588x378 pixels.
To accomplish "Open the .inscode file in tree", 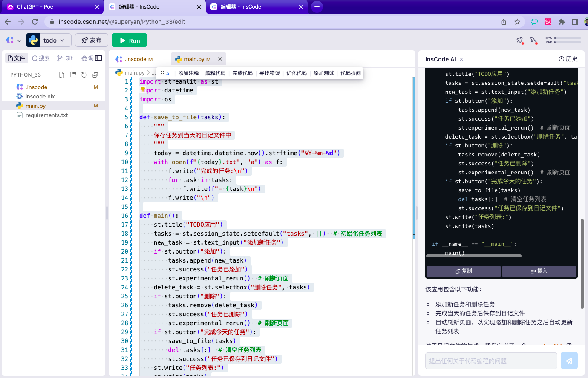I will pyautogui.click(x=54, y=87).
